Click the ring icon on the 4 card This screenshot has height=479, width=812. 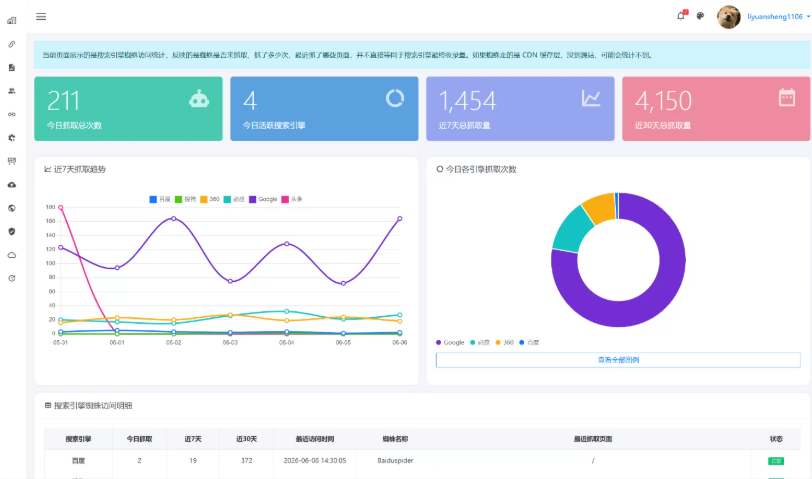pyautogui.click(x=395, y=98)
